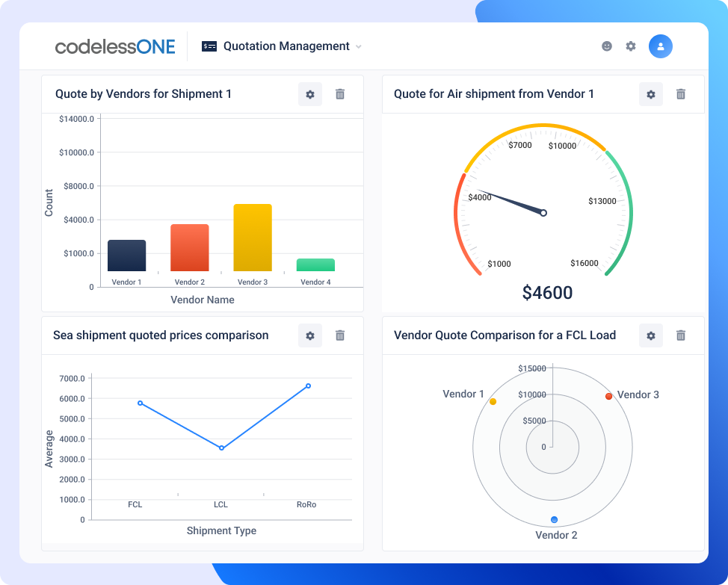Click the 7000.0 line chart axis value
This screenshot has height=585, width=728.
(72, 379)
